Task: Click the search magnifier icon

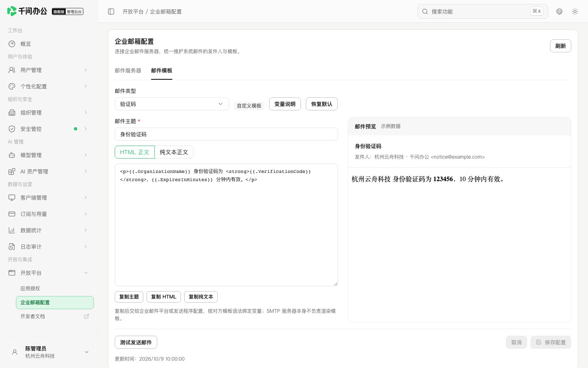Action: pos(425,11)
